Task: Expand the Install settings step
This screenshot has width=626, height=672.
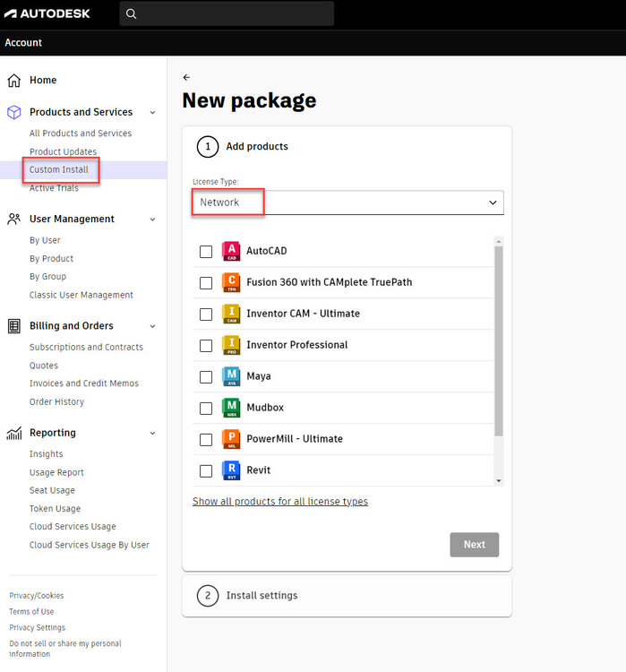Action: pos(347,596)
